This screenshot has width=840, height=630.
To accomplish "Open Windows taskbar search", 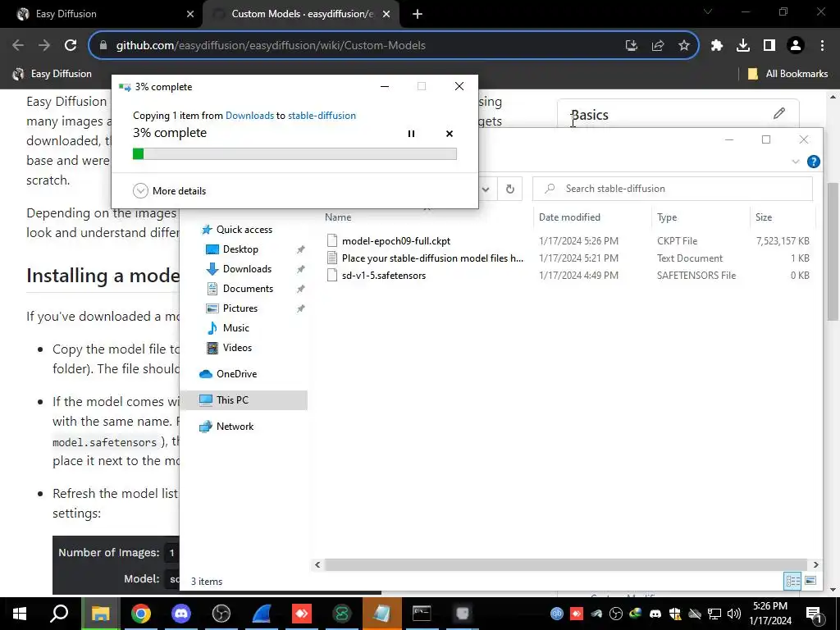I will 59,614.
